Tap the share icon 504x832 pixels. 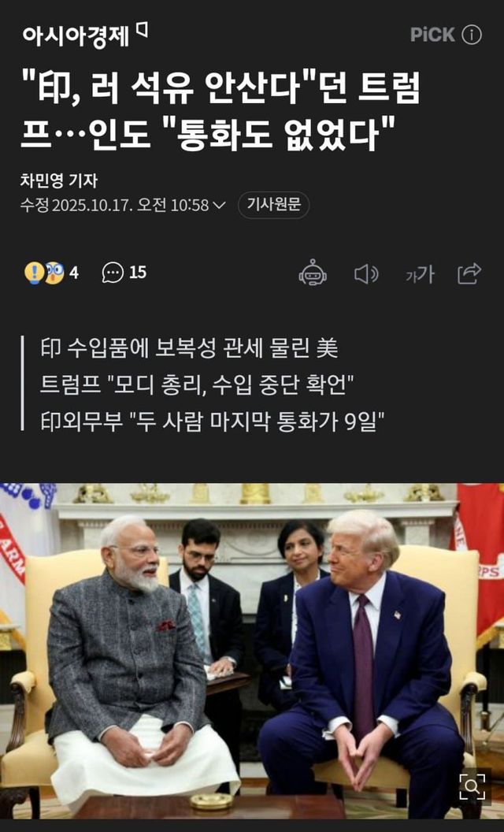(x=469, y=274)
